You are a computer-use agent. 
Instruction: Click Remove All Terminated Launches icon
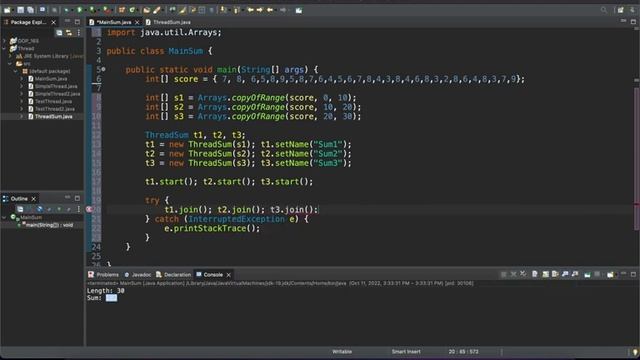523,274
